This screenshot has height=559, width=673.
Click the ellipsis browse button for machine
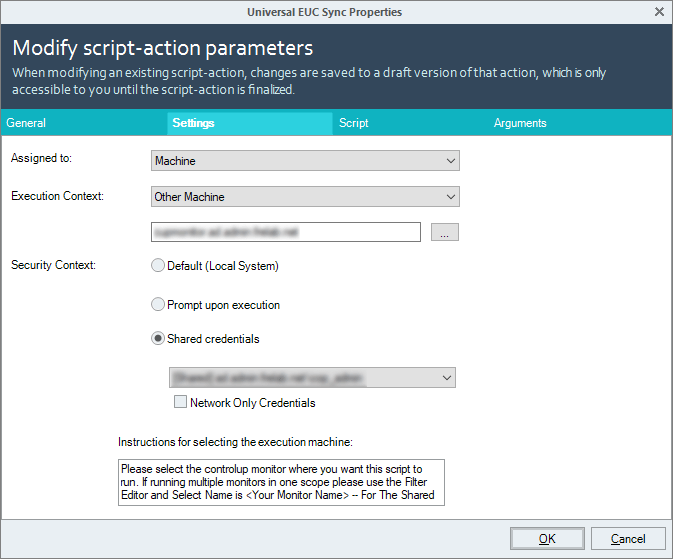pos(445,232)
